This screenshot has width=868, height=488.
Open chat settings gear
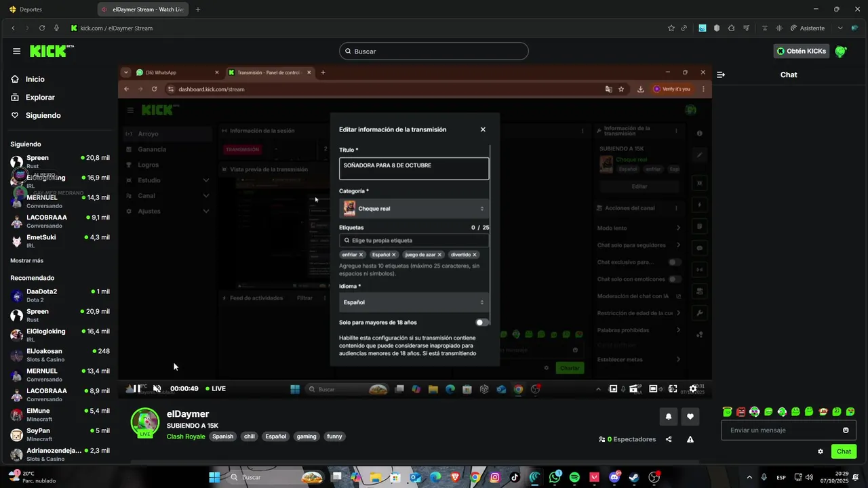tap(821, 451)
